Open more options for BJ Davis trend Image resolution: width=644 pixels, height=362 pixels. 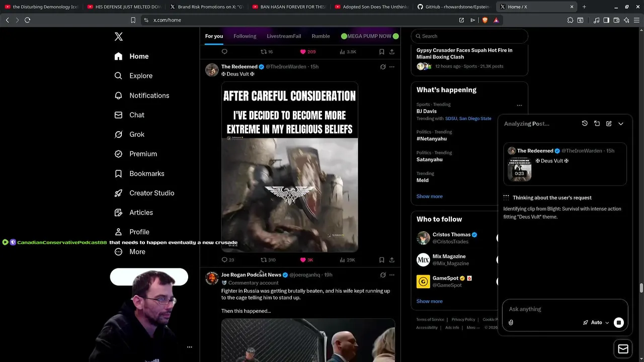click(519, 105)
